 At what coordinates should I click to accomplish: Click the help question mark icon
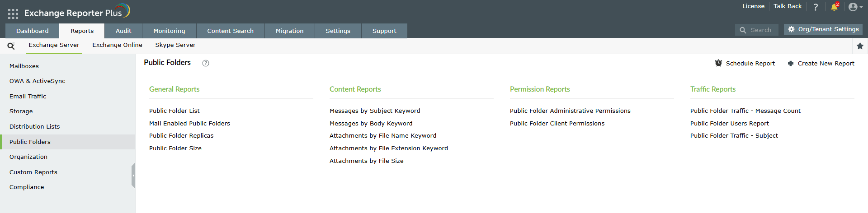point(816,7)
